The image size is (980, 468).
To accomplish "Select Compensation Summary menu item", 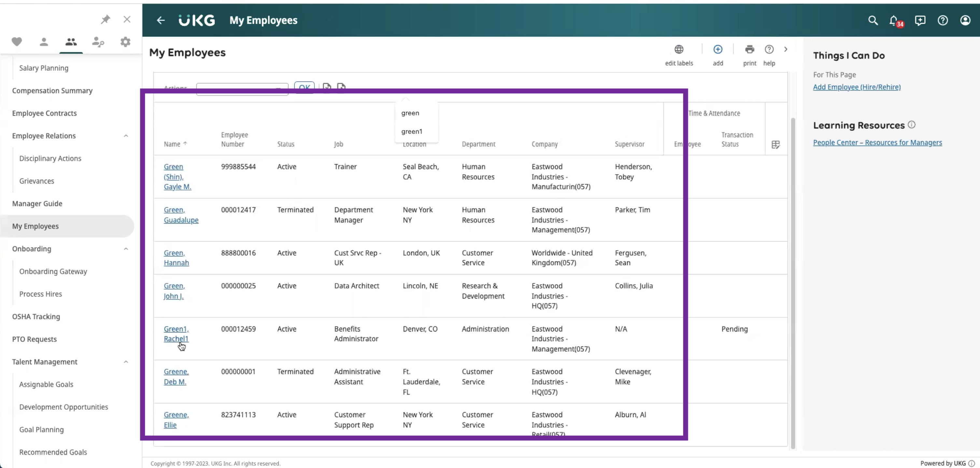I will (52, 91).
